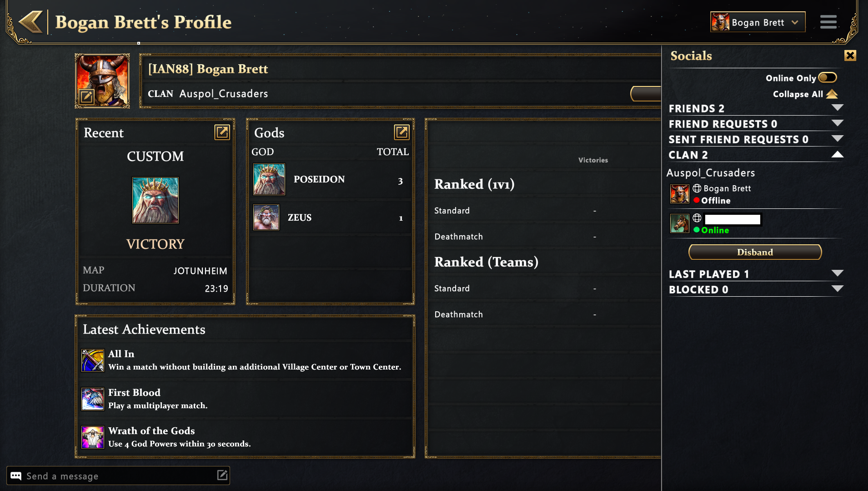This screenshot has width=868, height=491.
Task: Select Bogan Brett in clan list
Action: pyautogui.click(x=727, y=189)
